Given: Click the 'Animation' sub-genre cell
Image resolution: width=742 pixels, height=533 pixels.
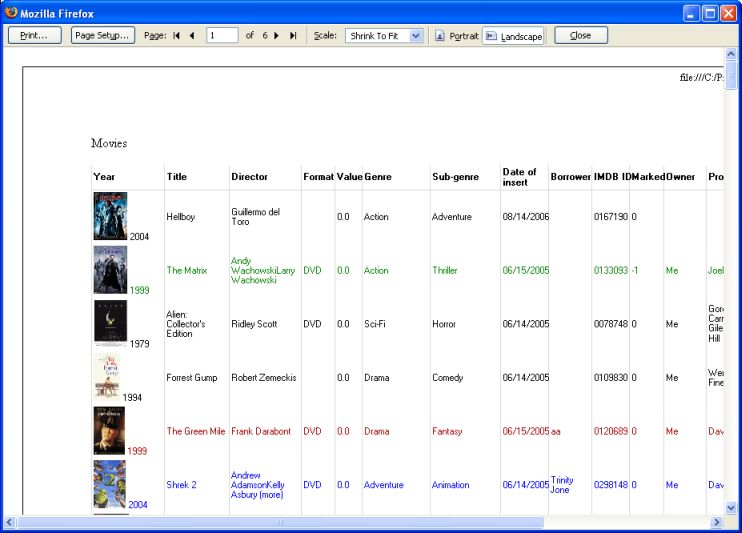Looking at the screenshot, I should 450,485.
